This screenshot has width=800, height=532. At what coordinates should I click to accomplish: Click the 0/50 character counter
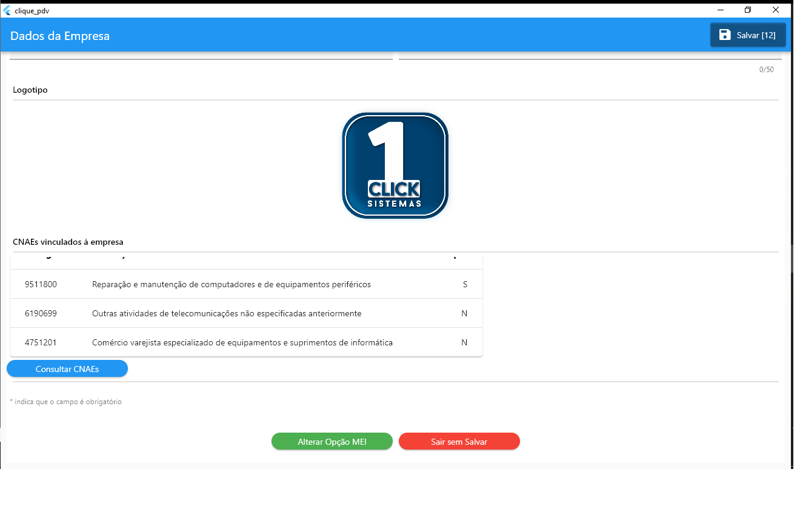coord(767,70)
